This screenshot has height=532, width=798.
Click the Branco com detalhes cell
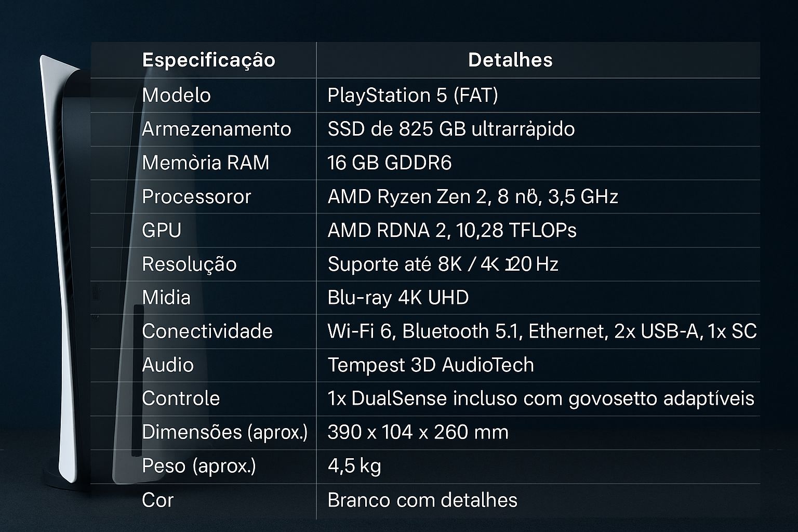[422, 500]
